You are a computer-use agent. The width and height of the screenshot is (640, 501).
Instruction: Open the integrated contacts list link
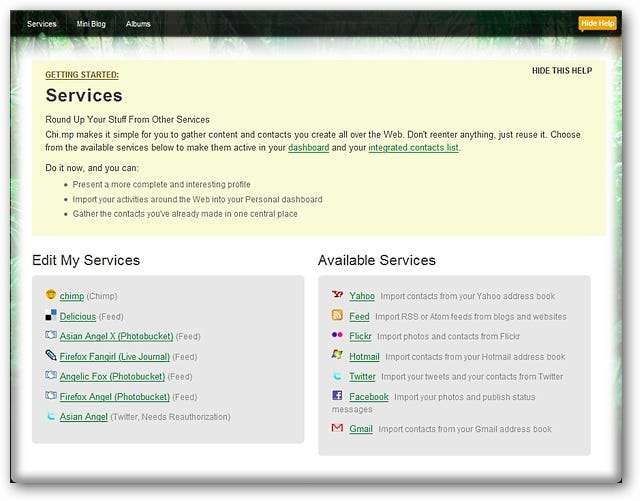(x=413, y=147)
